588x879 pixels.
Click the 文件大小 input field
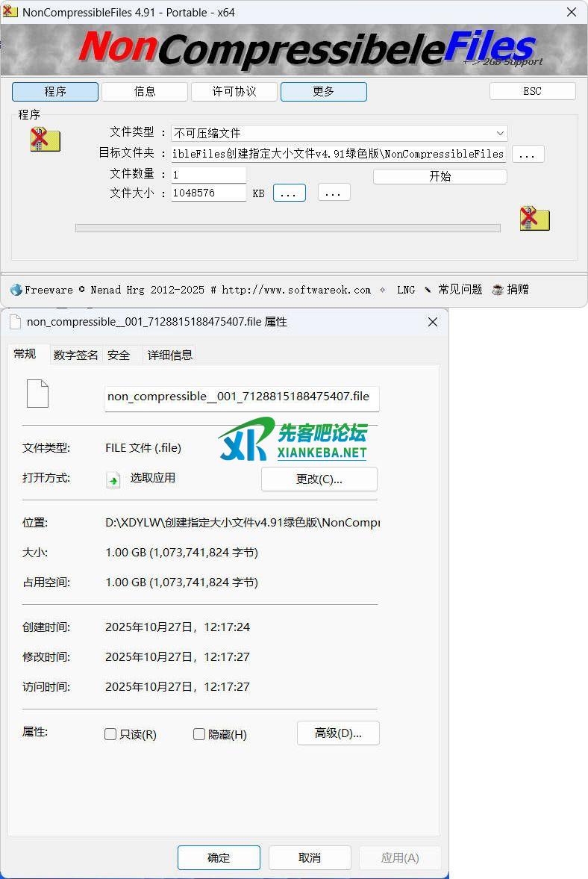208,193
